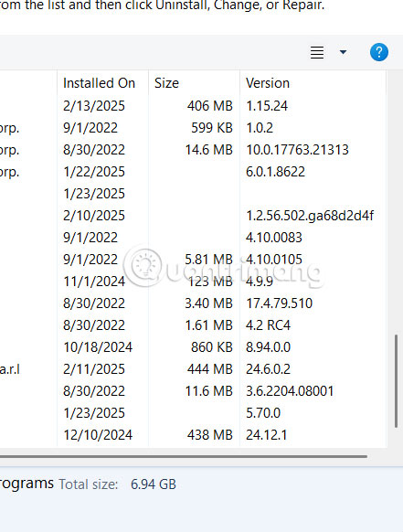403x532 pixels.
Task: Click the vertical scrollbar thumb
Action: pyautogui.click(x=396, y=381)
